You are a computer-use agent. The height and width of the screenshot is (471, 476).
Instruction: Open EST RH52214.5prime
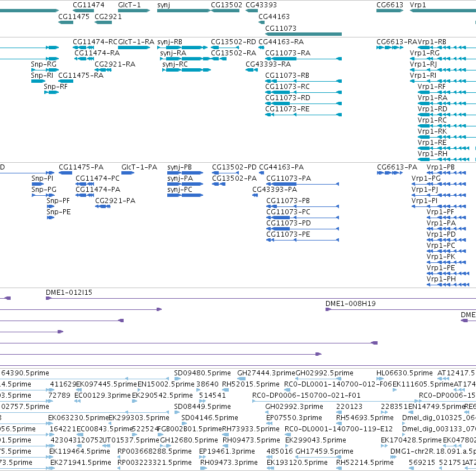tap(339, 468)
